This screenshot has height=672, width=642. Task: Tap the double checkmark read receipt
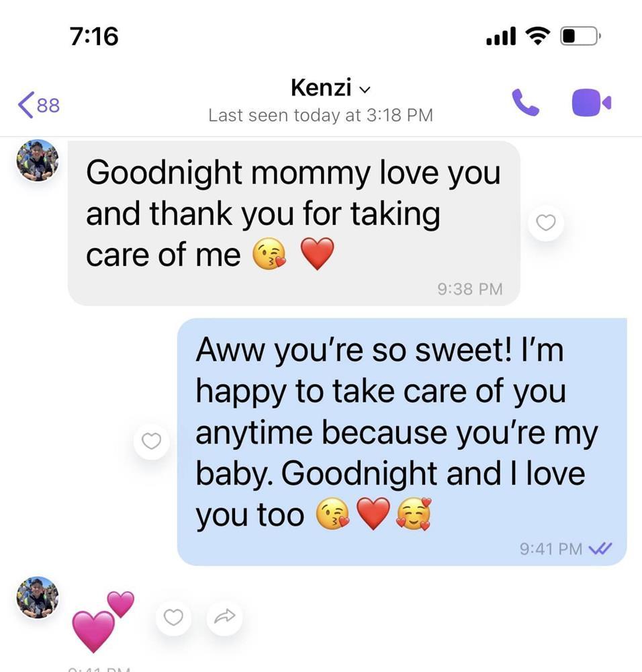tap(600, 548)
